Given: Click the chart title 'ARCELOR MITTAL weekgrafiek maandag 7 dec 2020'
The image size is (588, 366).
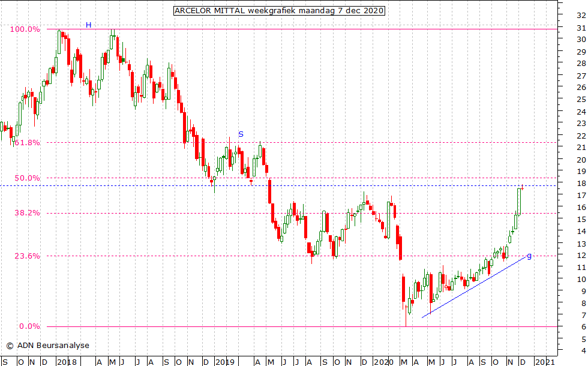Looking at the screenshot, I should click(x=279, y=11).
